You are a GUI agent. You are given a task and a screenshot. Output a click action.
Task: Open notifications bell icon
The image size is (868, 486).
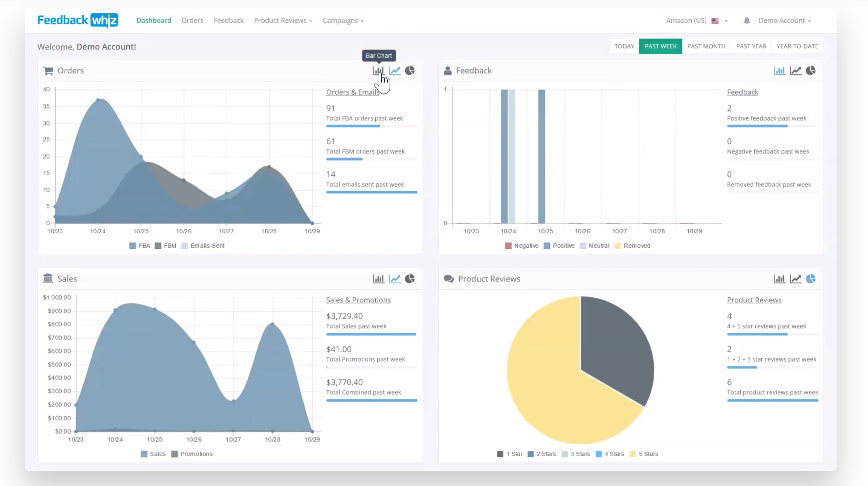[747, 21]
